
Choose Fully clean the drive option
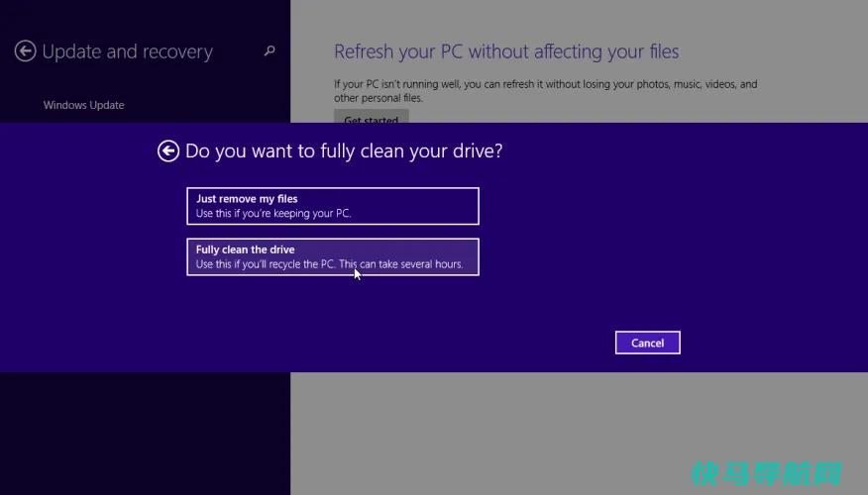pyautogui.click(x=333, y=256)
